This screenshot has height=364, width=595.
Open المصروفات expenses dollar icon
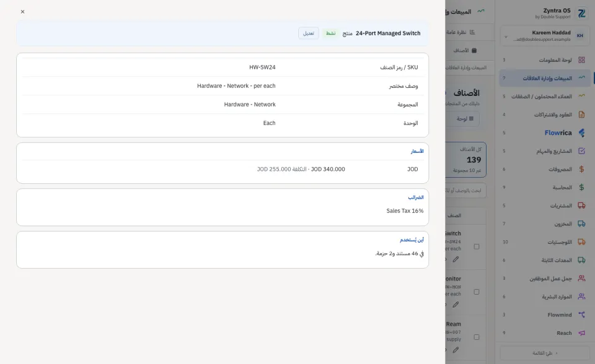tap(581, 169)
